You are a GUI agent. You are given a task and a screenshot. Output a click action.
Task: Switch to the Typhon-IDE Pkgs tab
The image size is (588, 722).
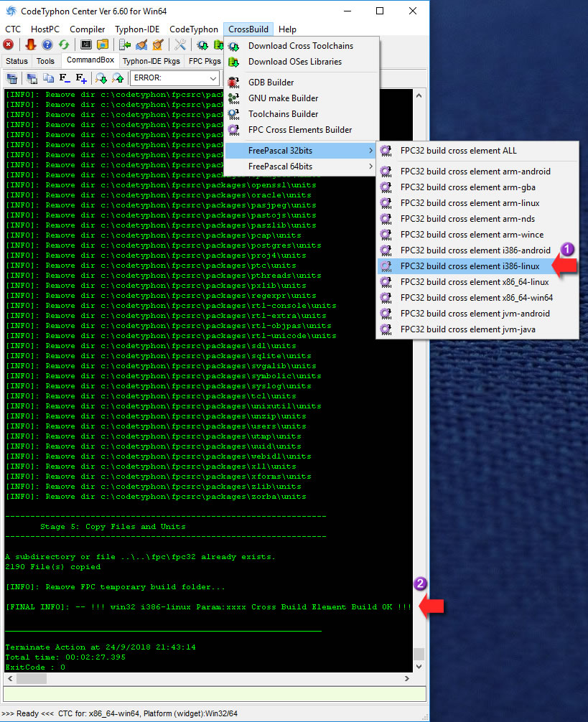pyautogui.click(x=151, y=61)
